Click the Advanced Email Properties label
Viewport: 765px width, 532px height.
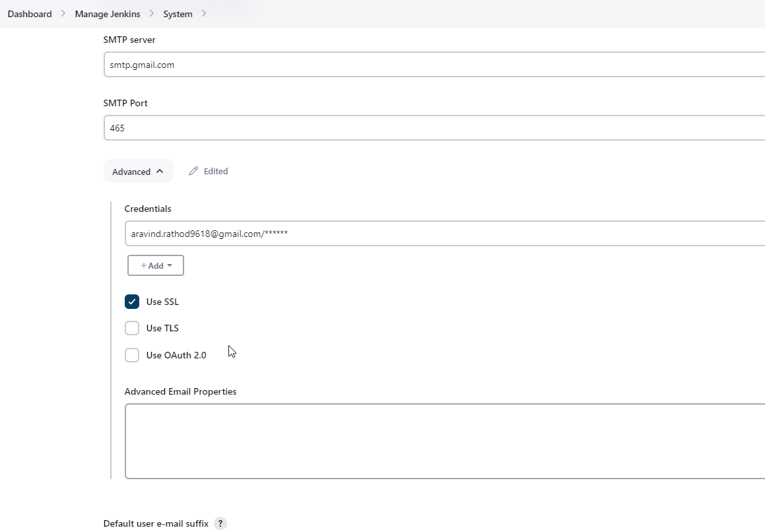pyautogui.click(x=180, y=391)
